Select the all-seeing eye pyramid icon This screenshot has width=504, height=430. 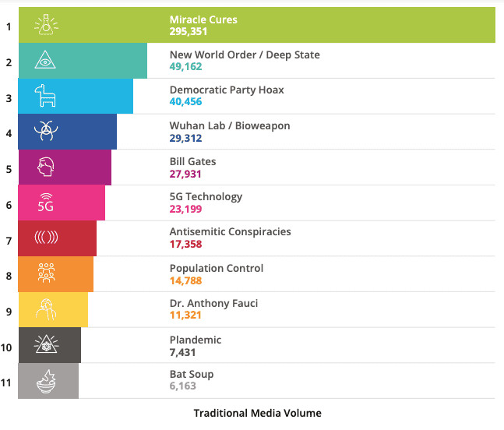click(45, 60)
